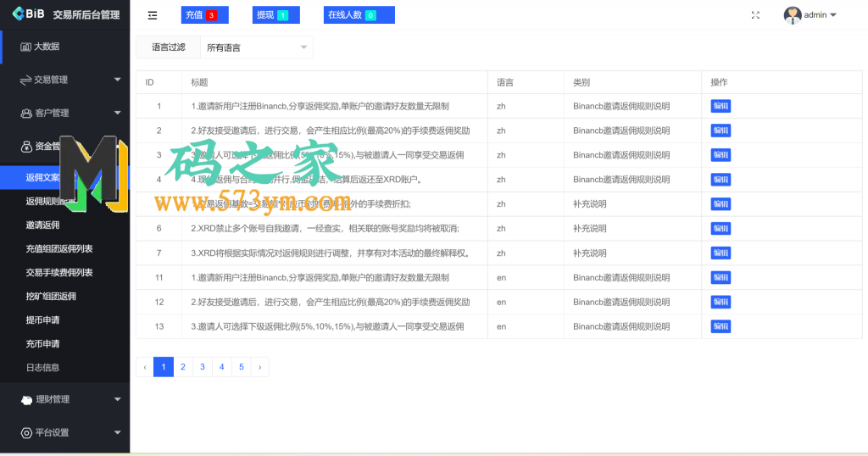Open the 大数据 menu item
The height and width of the screenshot is (456, 868).
pos(64,47)
